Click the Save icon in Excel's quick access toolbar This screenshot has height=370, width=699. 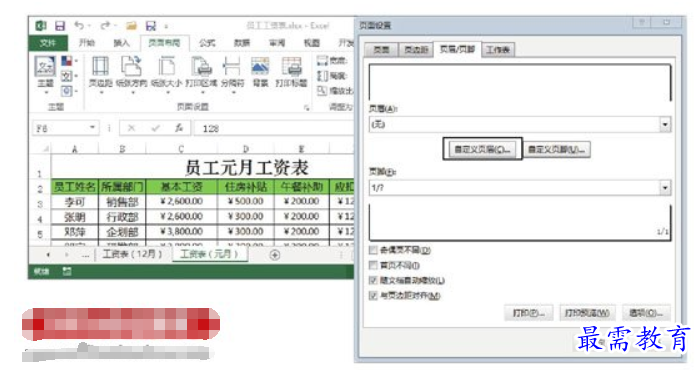click(x=60, y=26)
